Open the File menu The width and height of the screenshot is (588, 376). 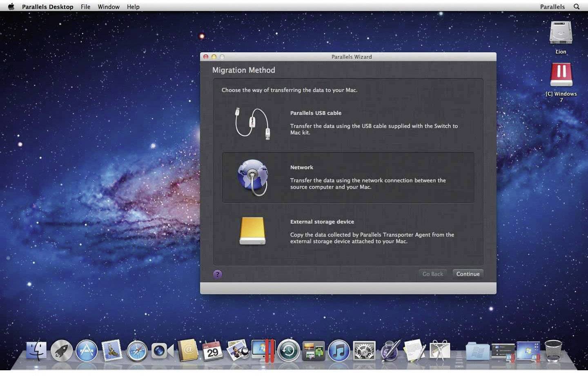coord(85,7)
